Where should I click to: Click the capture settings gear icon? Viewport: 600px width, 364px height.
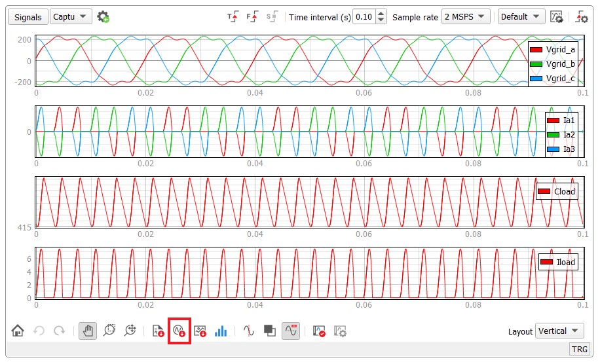[103, 17]
